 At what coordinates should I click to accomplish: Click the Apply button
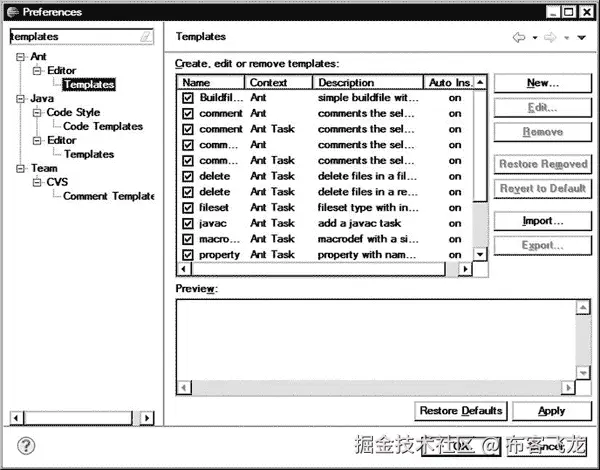pos(551,411)
